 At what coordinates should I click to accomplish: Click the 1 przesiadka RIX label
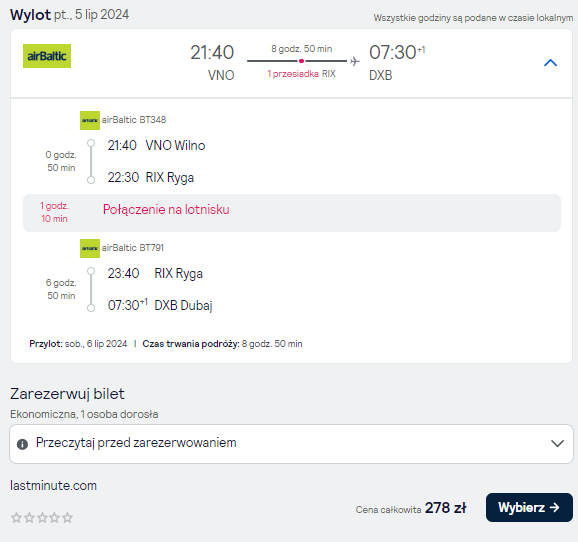(302, 74)
